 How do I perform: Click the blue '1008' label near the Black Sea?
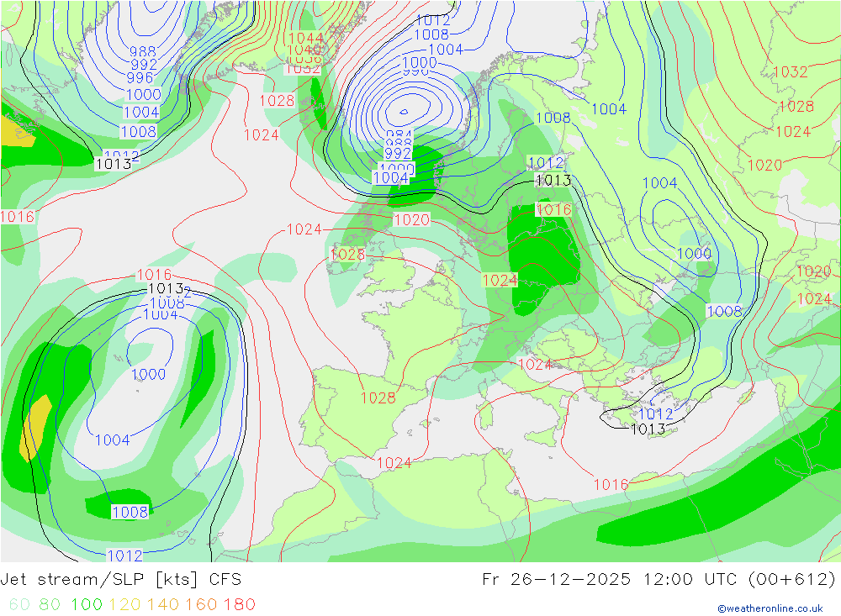pos(724,311)
